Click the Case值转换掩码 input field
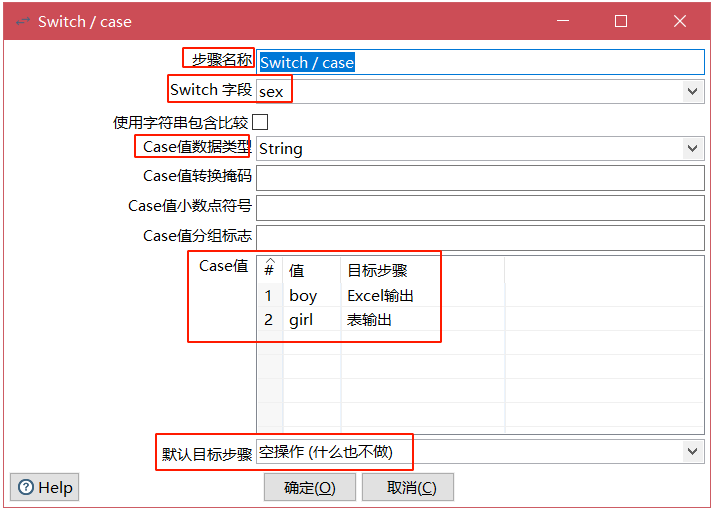Image resolution: width=713 pixels, height=508 pixels. (480, 177)
